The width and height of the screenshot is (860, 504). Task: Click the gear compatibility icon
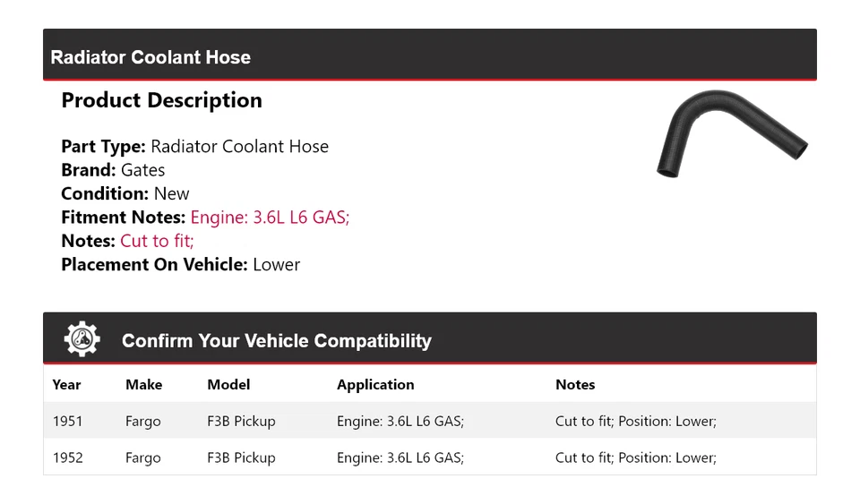pyautogui.click(x=82, y=339)
